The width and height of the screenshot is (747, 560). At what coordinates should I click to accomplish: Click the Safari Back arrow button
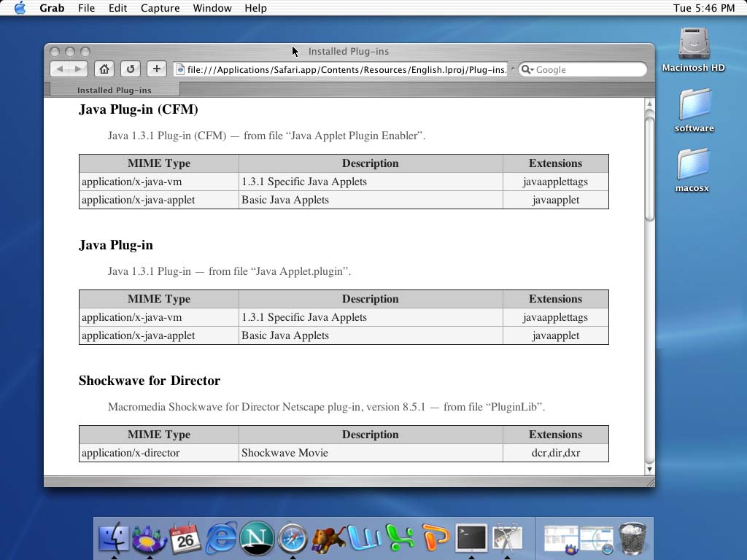pyautogui.click(x=60, y=69)
